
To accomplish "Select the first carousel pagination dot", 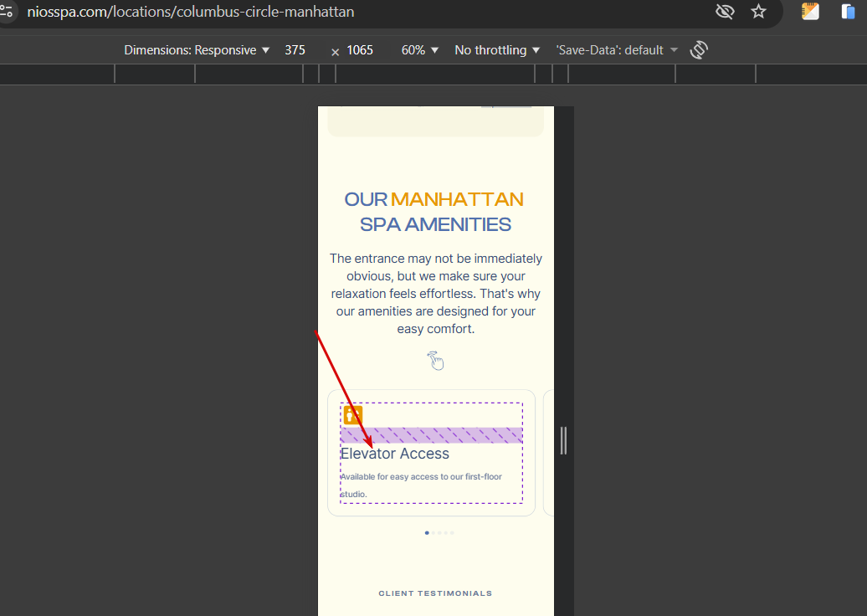I will click(427, 533).
